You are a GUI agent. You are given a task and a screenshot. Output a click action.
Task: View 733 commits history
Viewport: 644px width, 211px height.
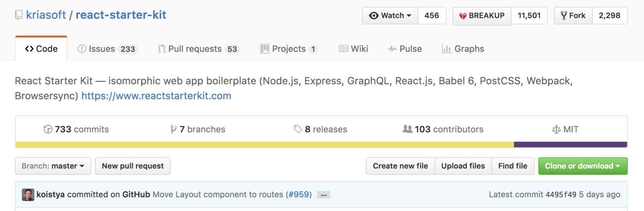click(76, 129)
